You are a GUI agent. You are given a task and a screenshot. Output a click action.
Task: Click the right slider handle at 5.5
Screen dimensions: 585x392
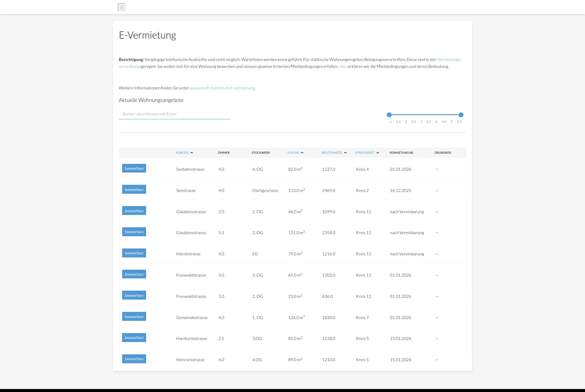[x=461, y=115]
